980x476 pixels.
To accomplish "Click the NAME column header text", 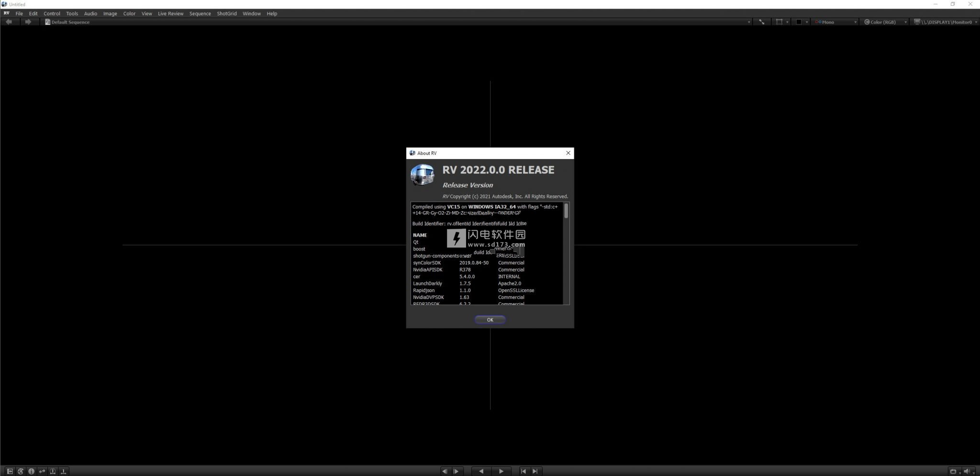I will tap(420, 235).
